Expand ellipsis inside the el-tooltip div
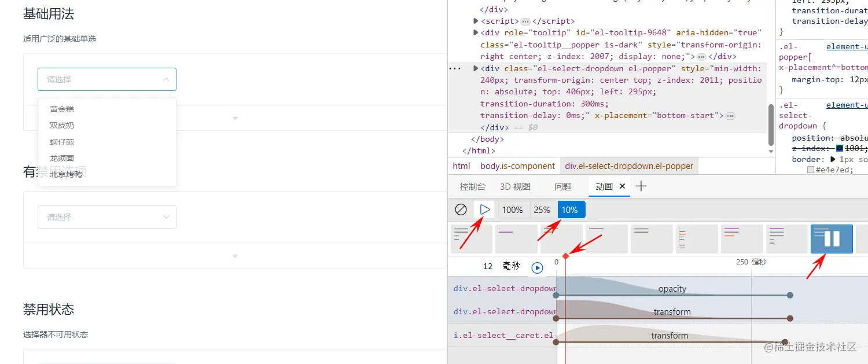Screen dimensions: 868x364 [701, 57]
